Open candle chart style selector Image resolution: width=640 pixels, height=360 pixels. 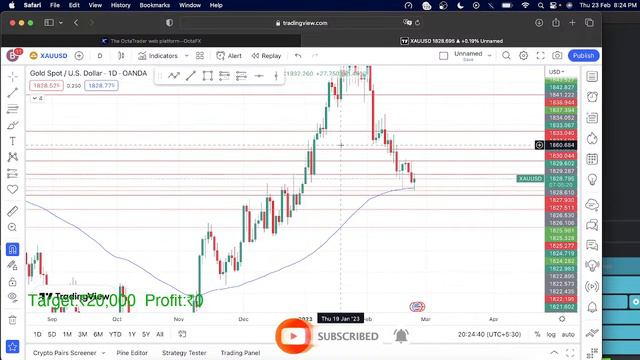point(121,56)
